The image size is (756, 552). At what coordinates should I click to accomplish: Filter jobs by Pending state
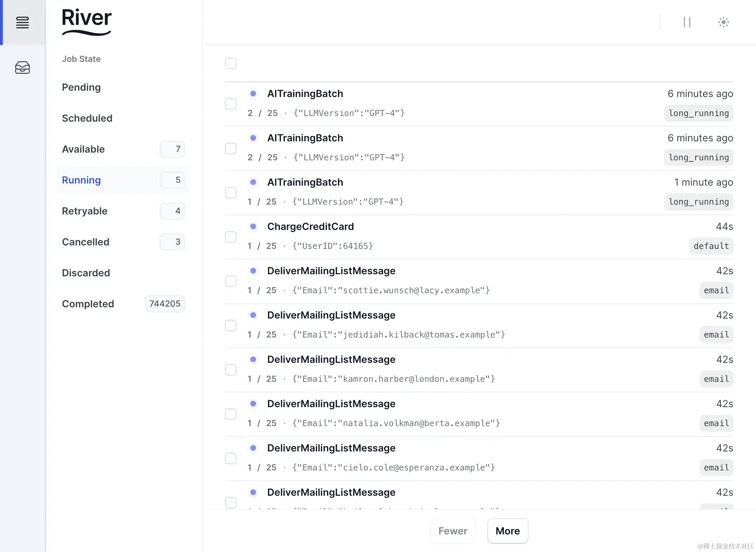point(81,87)
